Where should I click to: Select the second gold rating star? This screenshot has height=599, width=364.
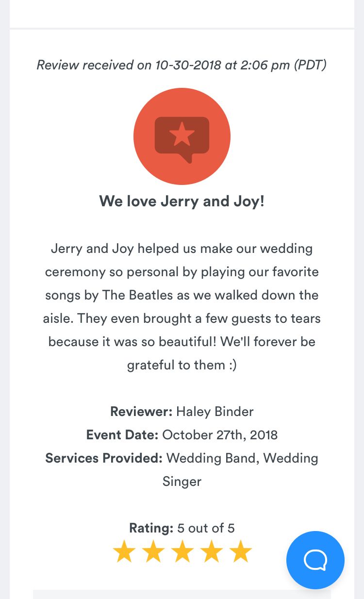[153, 552]
